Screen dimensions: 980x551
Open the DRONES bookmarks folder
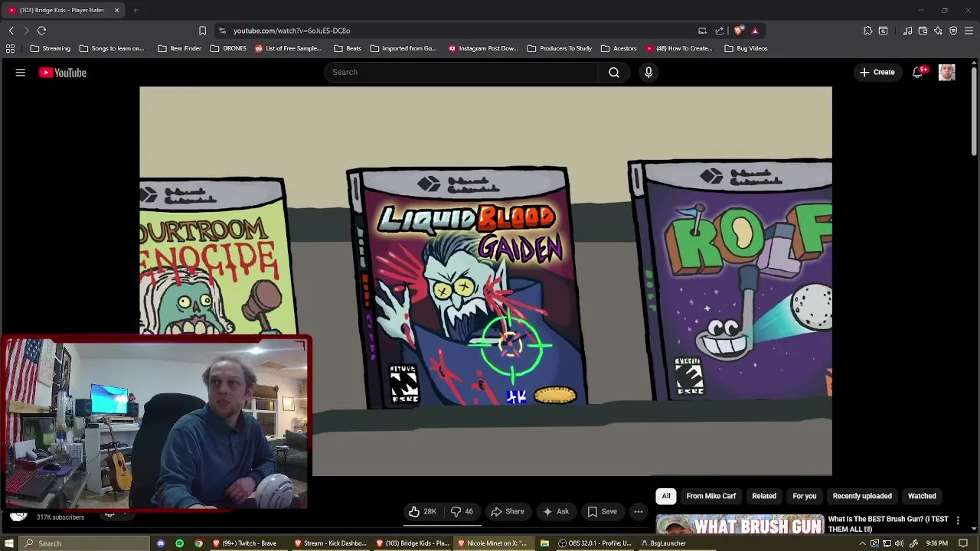coord(228,48)
